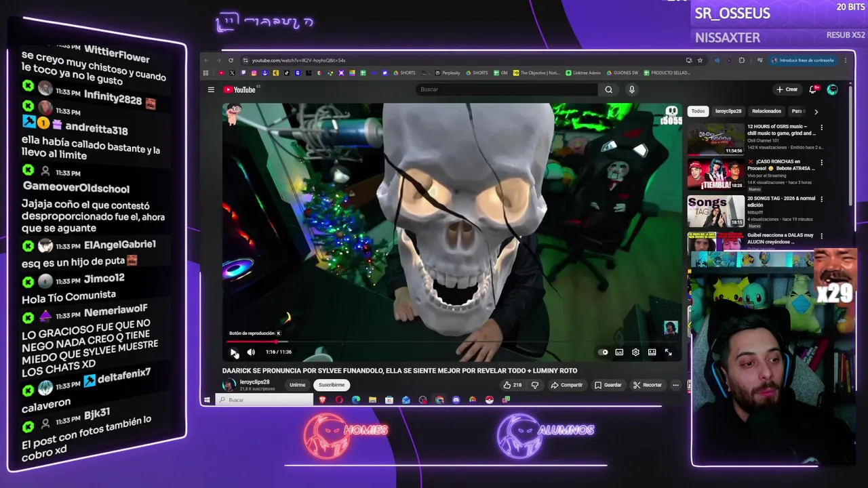This screenshot has height=488, width=868.
Task: Open Discord from the taskbar
Action: click(x=456, y=400)
